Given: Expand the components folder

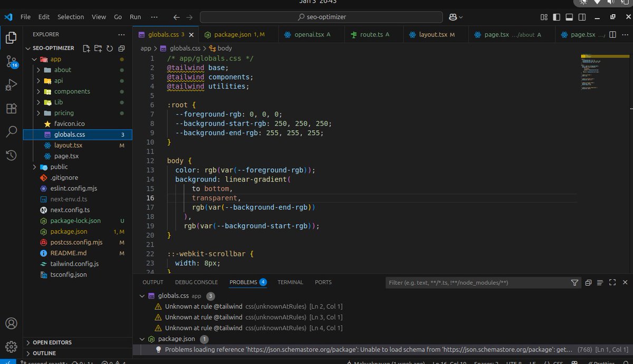Looking at the screenshot, I should click(39, 91).
